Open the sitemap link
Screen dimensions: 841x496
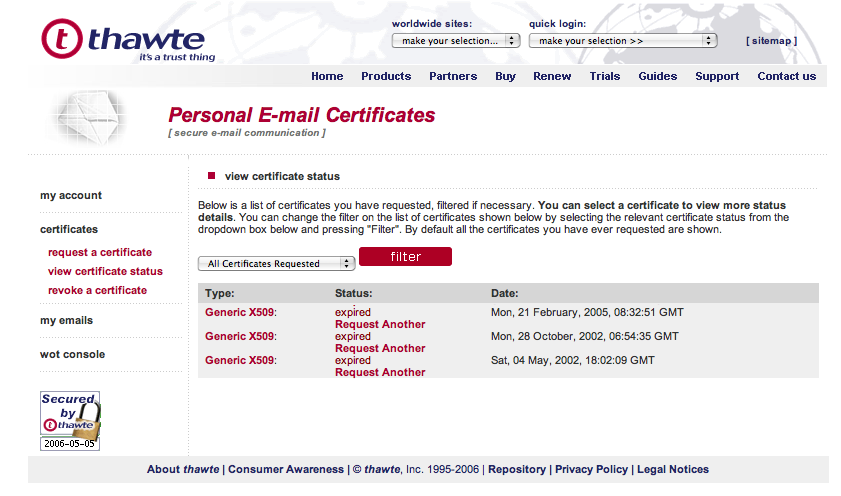[x=771, y=41]
